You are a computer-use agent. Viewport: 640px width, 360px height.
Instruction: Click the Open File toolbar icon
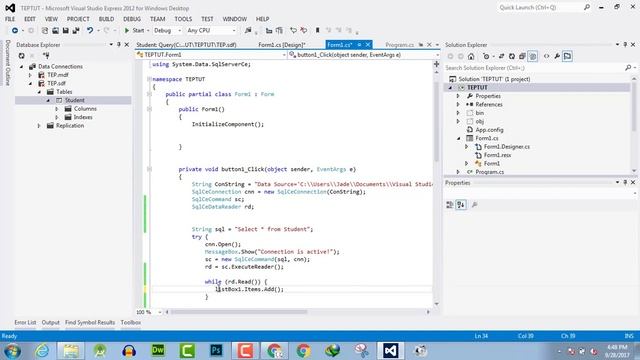coord(55,31)
